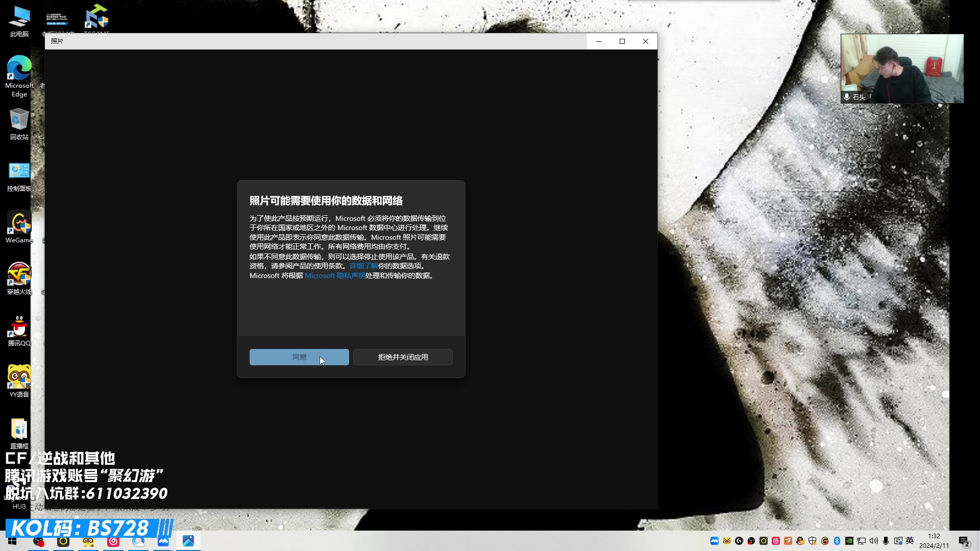
Task: Select the 直播框 folder icon
Action: point(19,433)
